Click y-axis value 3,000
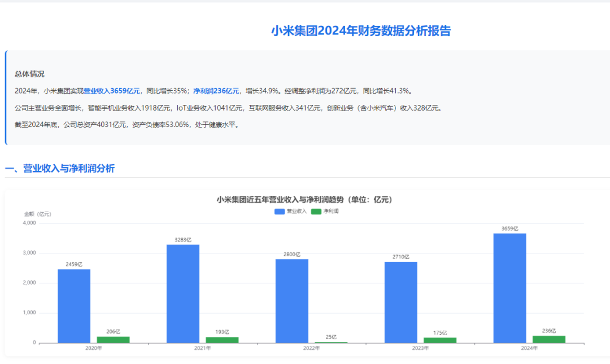The width and height of the screenshot is (610, 364). tap(29, 253)
